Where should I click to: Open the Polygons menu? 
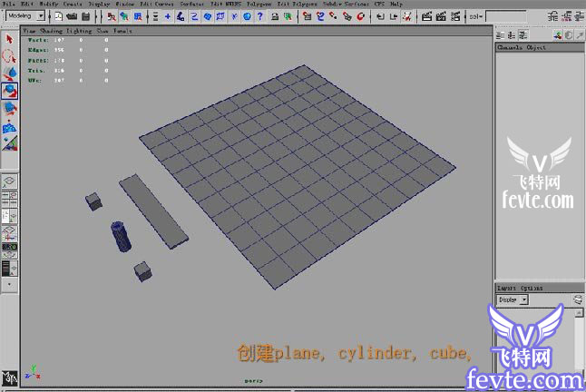[x=259, y=5]
